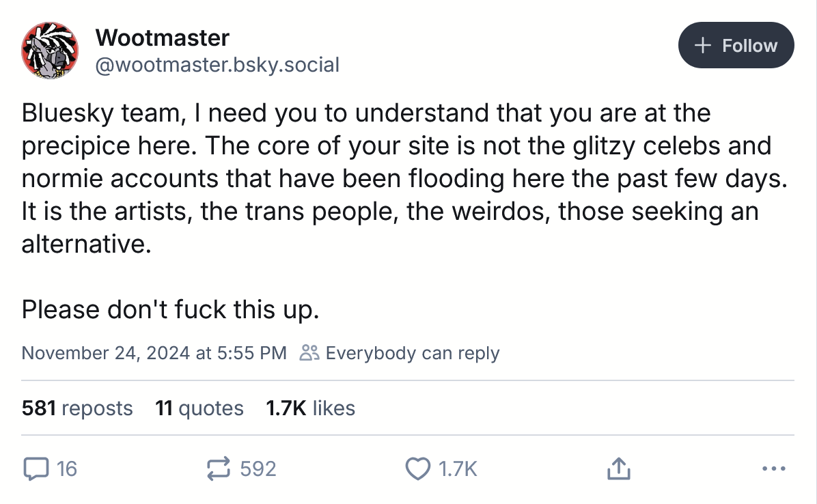
Task: Open the repost arrows menu
Action: click(x=217, y=468)
